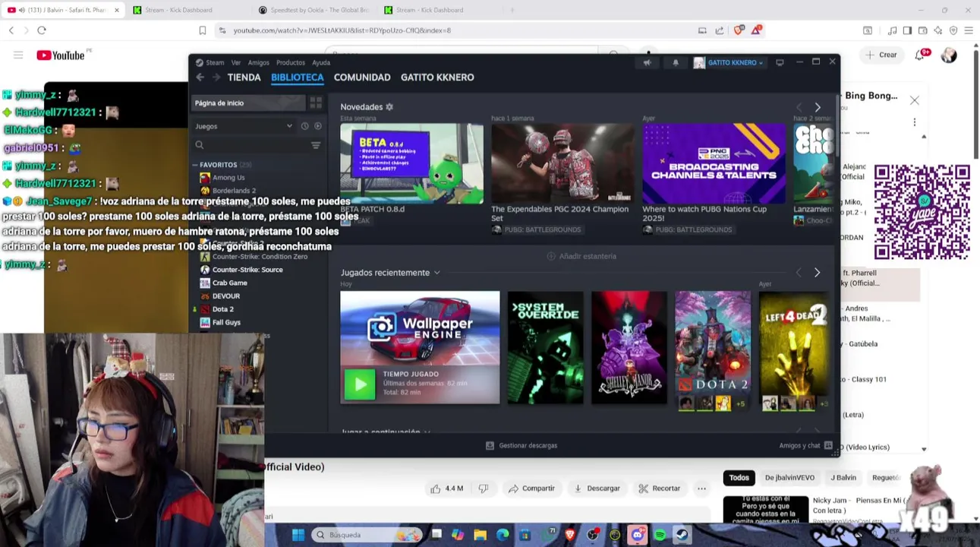Show next Novedades items arrow
This screenshot has width=980, height=547.
click(x=818, y=107)
